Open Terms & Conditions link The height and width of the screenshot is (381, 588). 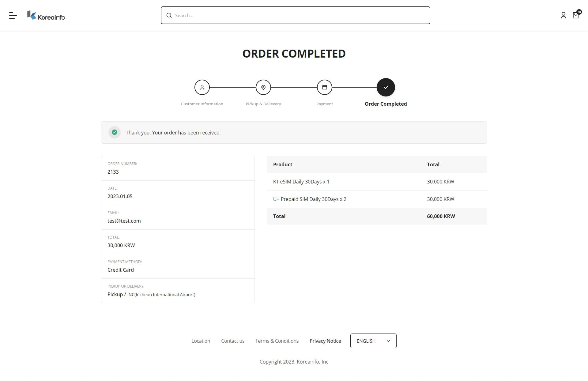pyautogui.click(x=277, y=341)
